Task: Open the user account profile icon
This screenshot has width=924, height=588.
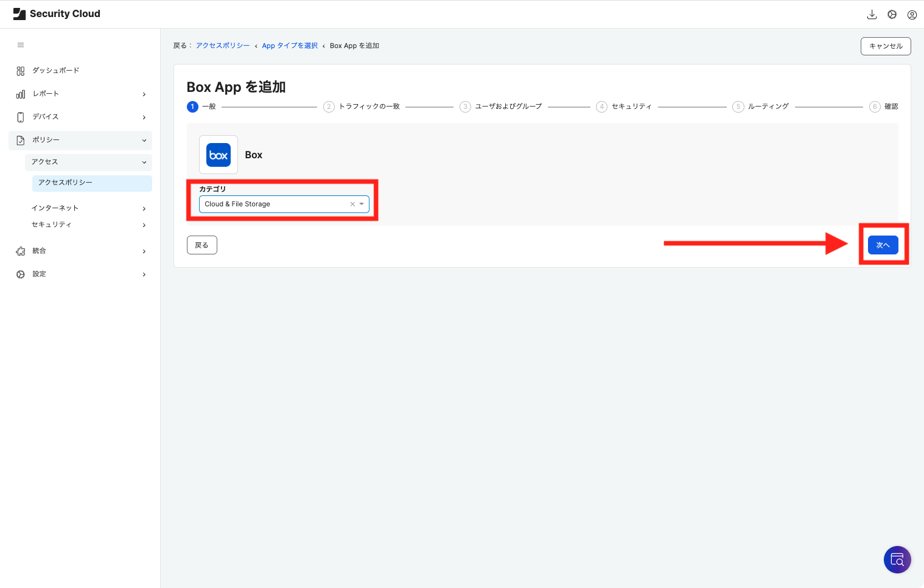Action: tap(912, 15)
